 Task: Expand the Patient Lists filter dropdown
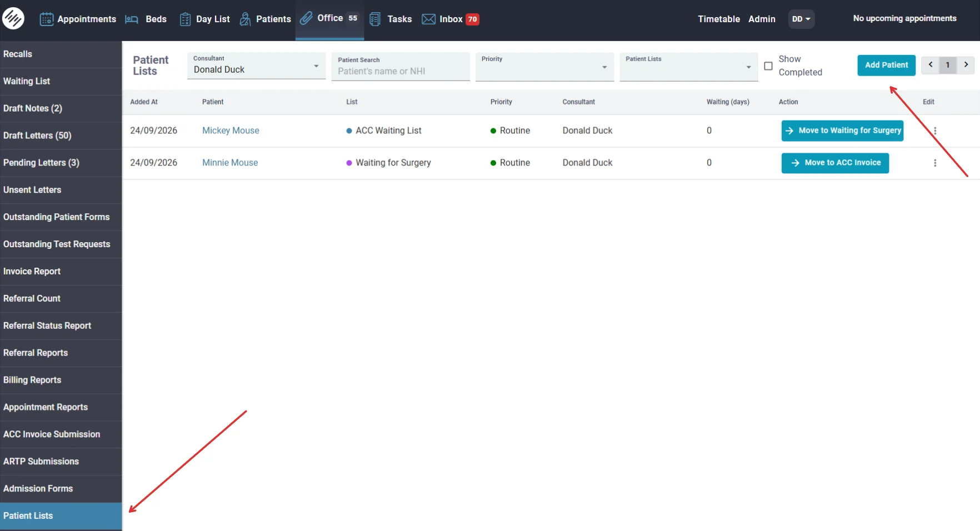coord(689,67)
